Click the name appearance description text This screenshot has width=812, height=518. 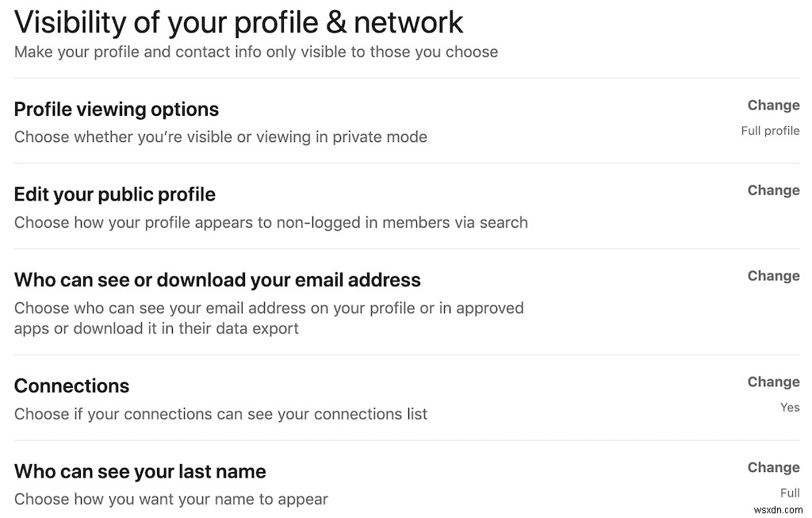[x=171, y=500]
